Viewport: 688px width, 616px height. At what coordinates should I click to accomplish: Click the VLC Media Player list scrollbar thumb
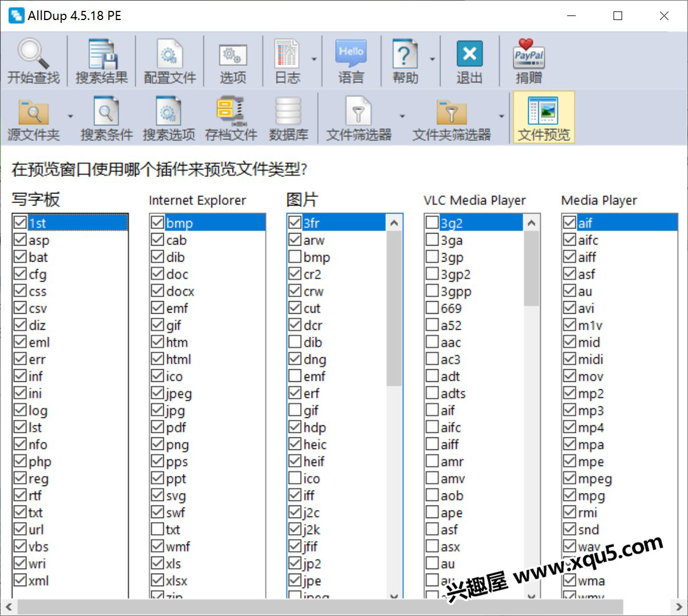[532, 268]
